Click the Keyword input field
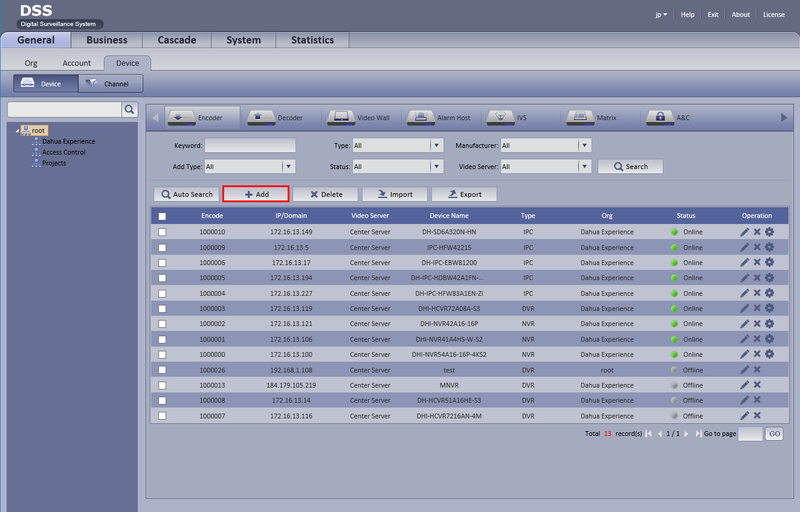 (x=249, y=145)
